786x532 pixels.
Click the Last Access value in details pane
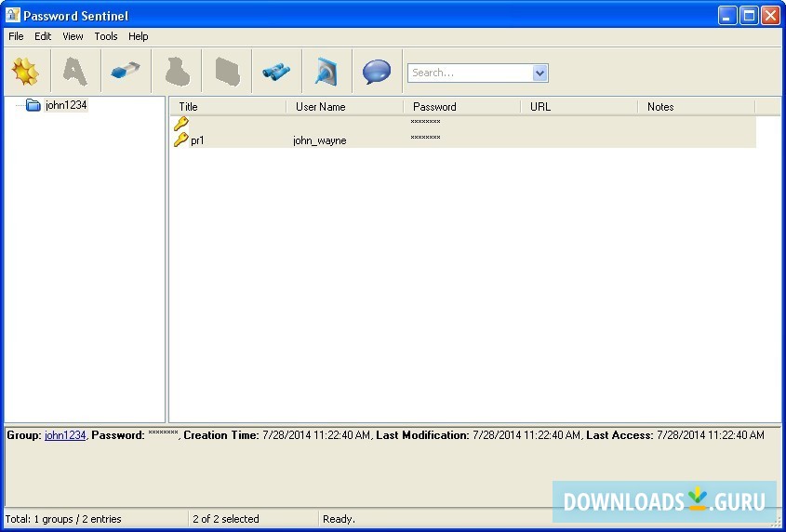pos(711,435)
